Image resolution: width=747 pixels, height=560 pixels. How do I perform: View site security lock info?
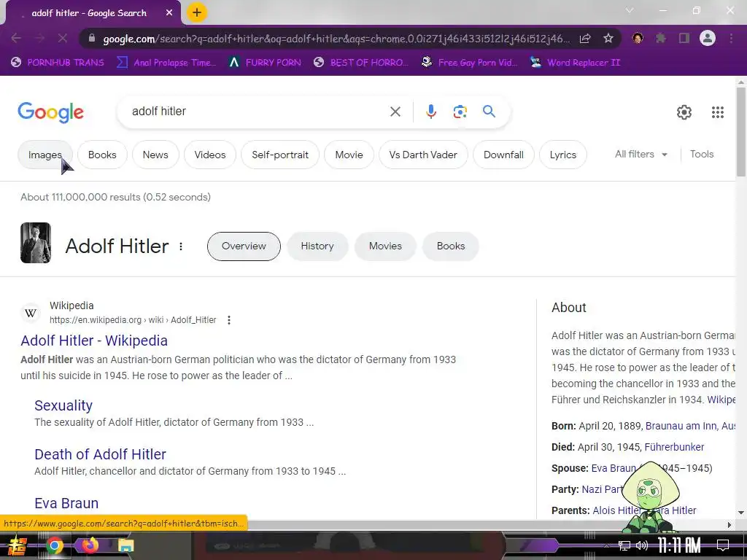coord(92,38)
